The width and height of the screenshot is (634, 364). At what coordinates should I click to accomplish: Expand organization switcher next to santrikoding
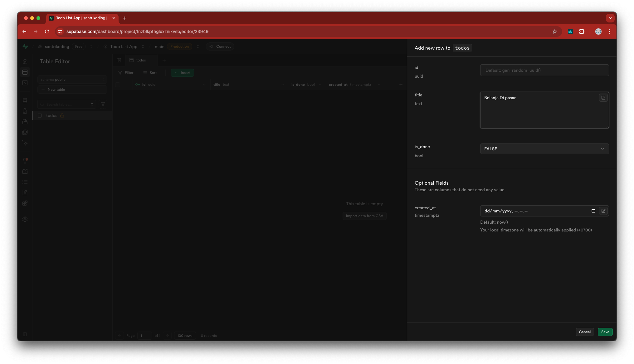tap(91, 46)
